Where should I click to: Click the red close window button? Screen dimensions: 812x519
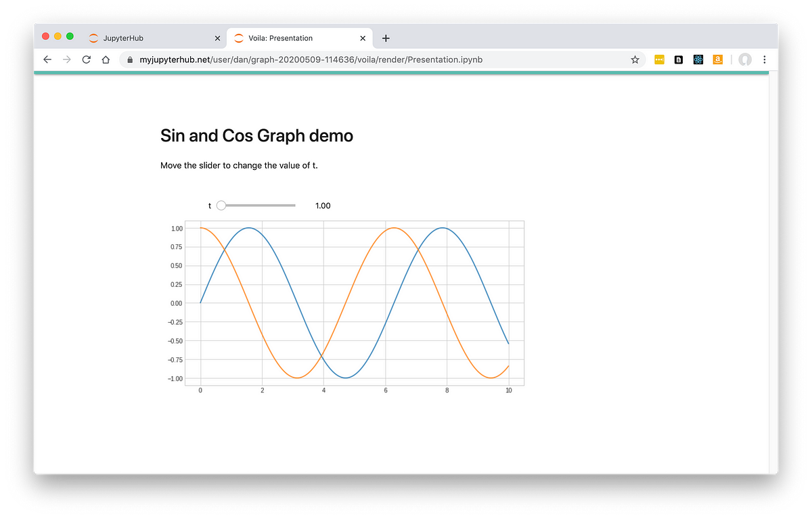pyautogui.click(x=45, y=36)
